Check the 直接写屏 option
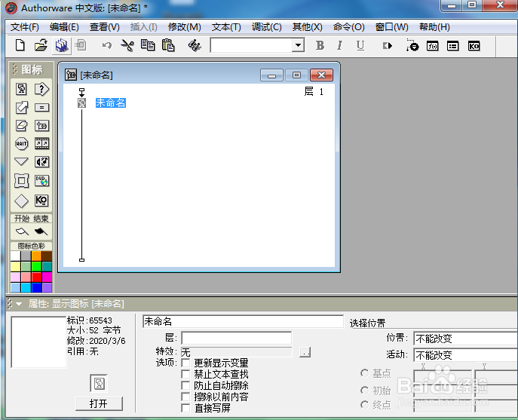The height and width of the screenshot is (420, 518). point(185,408)
